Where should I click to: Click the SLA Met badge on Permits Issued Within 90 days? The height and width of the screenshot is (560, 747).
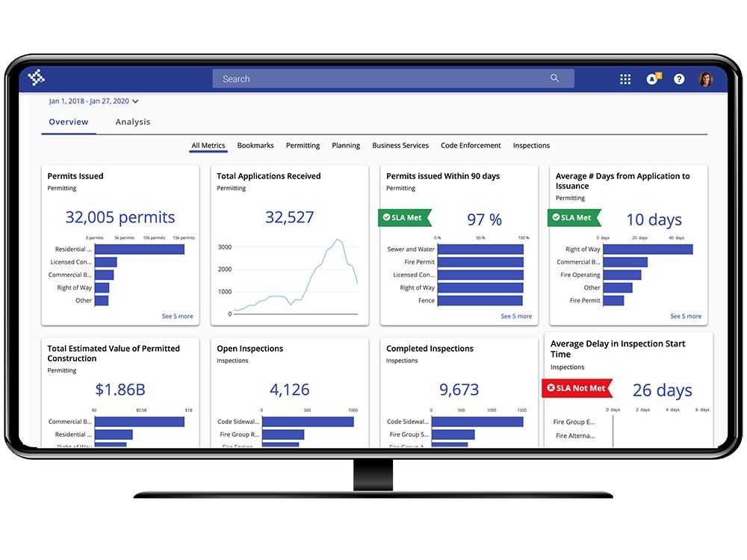404,217
